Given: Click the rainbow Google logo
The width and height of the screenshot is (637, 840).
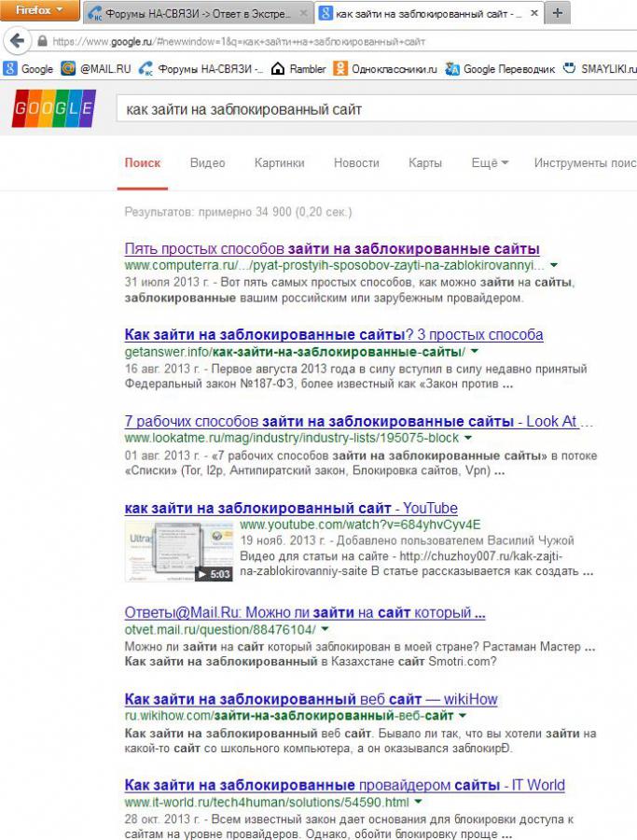Looking at the screenshot, I should (x=53, y=108).
